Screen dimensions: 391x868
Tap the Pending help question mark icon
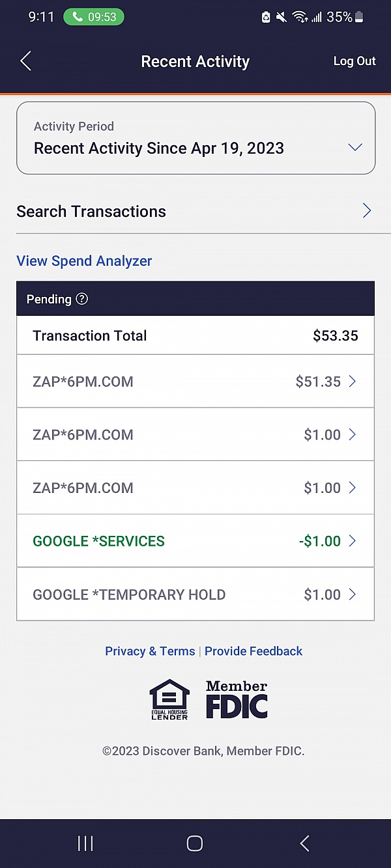click(81, 299)
